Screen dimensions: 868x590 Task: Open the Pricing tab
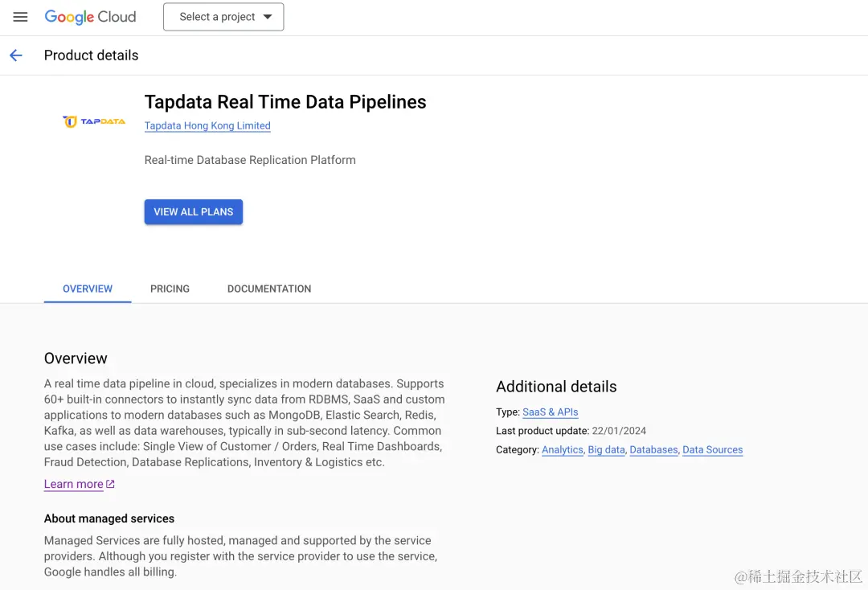[x=170, y=289]
